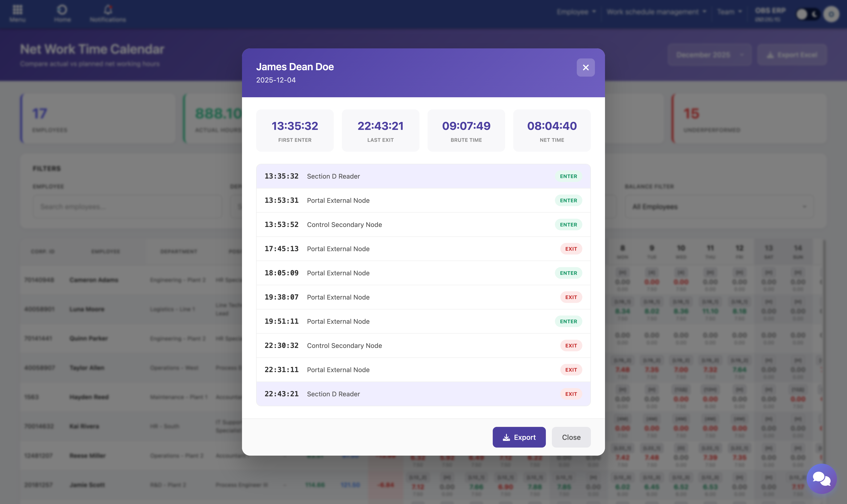
Task: Expand the Employee menu
Action: [576, 12]
